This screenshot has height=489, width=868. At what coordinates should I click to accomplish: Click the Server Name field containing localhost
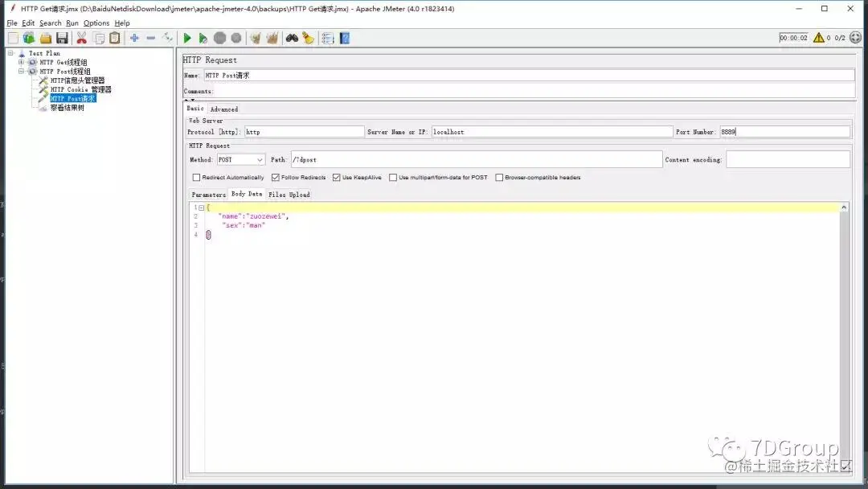tap(552, 132)
